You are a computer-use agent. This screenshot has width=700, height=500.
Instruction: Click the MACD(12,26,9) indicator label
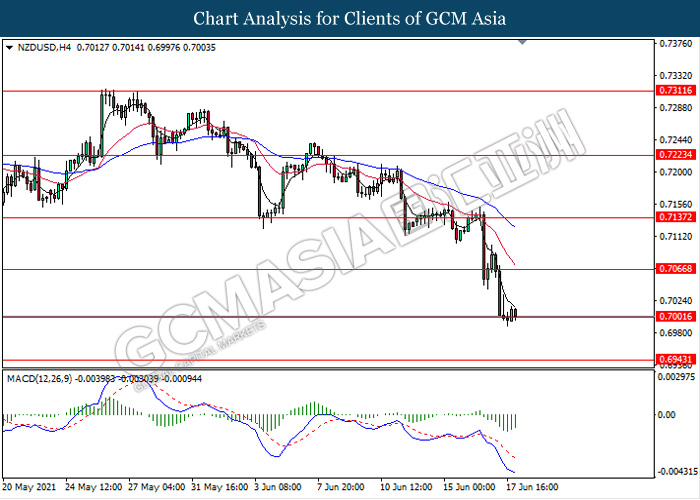(39, 379)
